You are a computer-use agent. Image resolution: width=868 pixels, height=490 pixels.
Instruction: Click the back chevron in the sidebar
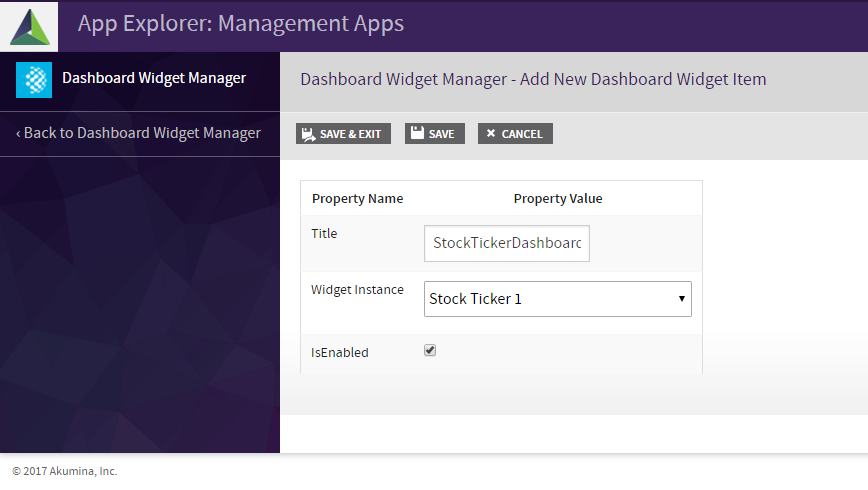pos(18,134)
